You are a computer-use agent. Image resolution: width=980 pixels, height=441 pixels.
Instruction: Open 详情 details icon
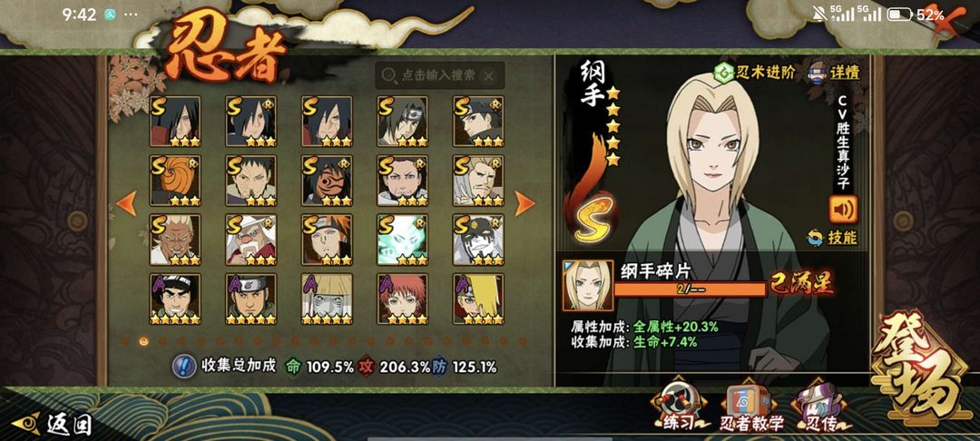818,72
